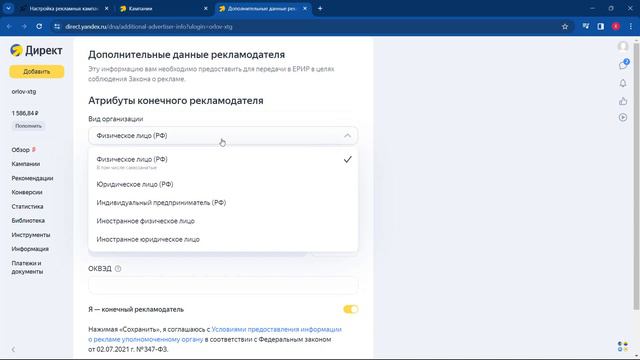Click the balance '1 586,84 ₽' text
Image resolution: width=640 pixels, height=360 pixels.
click(x=25, y=113)
